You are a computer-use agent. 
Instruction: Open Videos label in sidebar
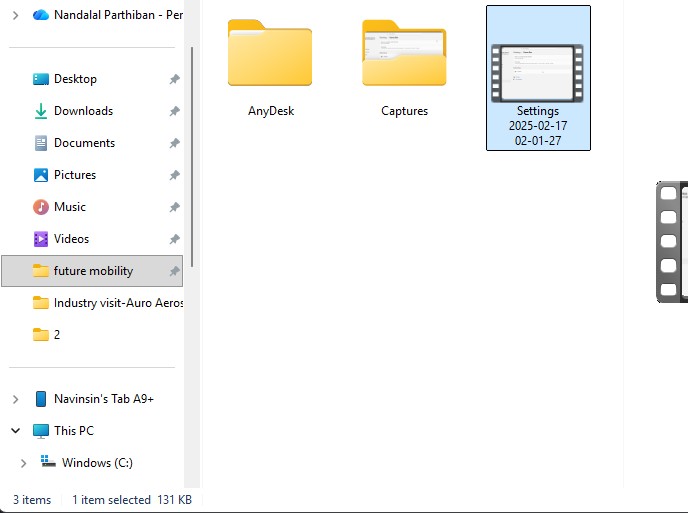point(71,239)
